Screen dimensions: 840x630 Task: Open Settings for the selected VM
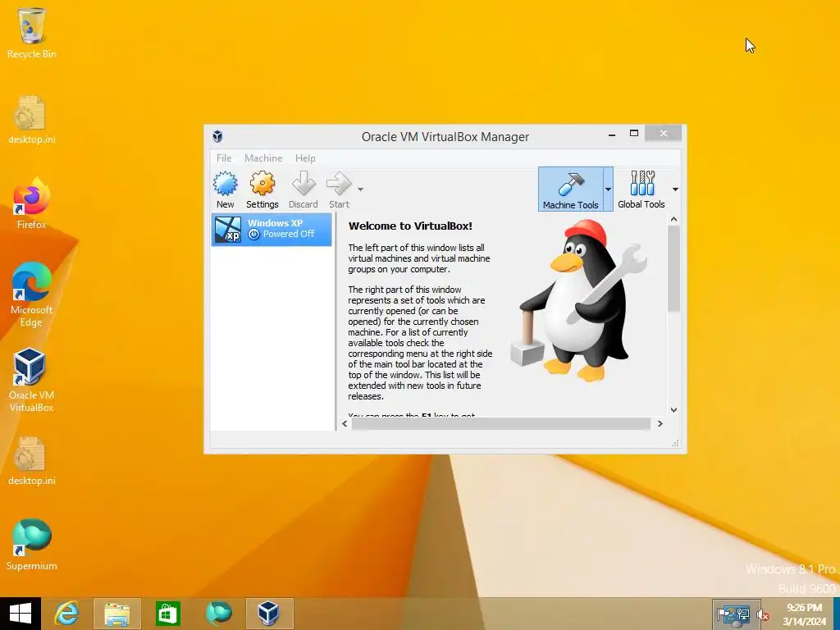point(262,190)
